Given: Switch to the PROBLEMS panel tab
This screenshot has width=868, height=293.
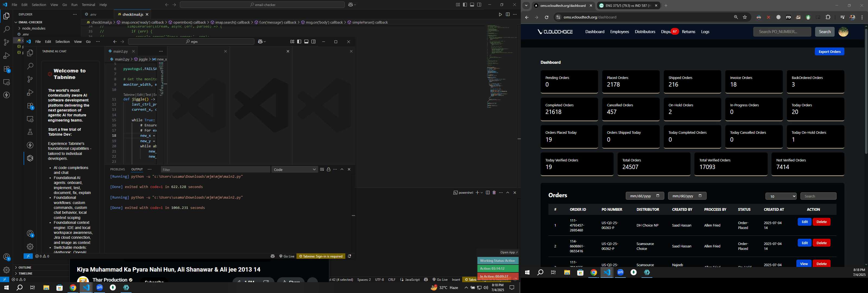Looking at the screenshot, I should (118, 170).
